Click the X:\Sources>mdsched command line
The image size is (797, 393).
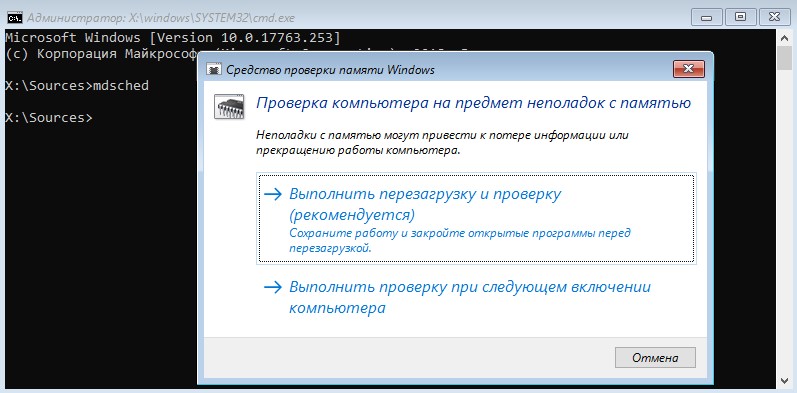[x=77, y=85]
